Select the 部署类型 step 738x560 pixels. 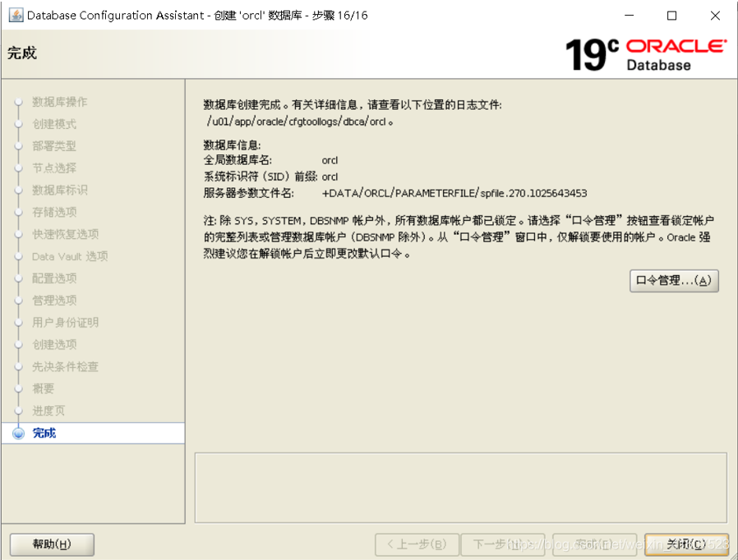pyautogui.click(x=54, y=146)
